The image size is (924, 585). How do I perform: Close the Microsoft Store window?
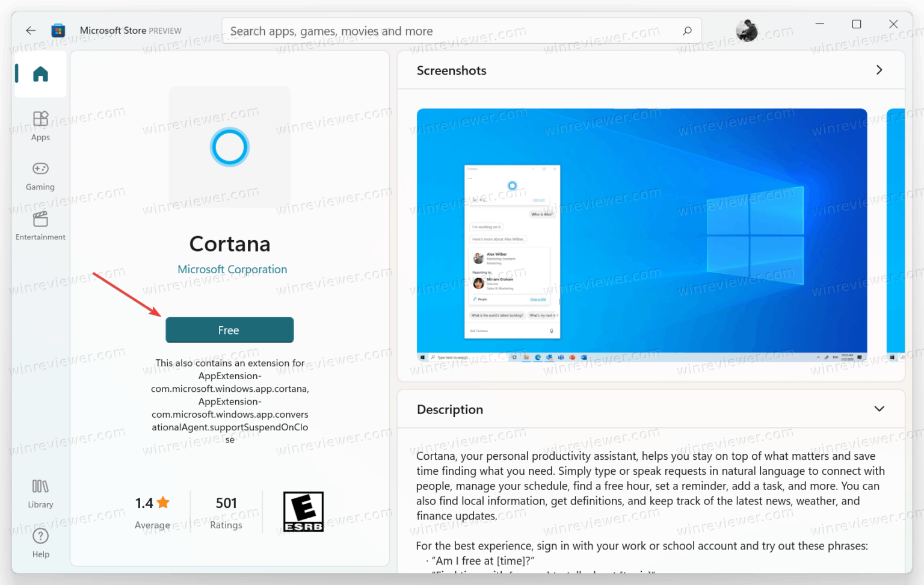893,24
